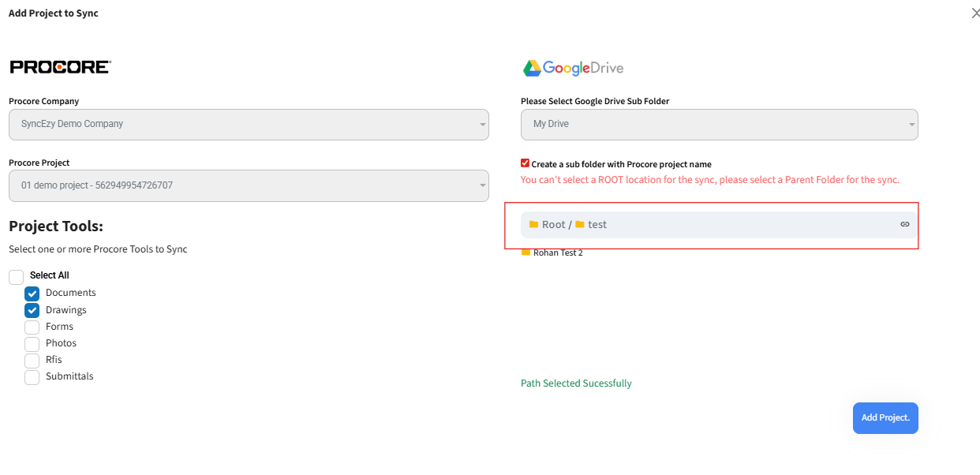Click the test folder icon in breadcrumb
Viewport: 980px width, 475px height.
pos(580,225)
